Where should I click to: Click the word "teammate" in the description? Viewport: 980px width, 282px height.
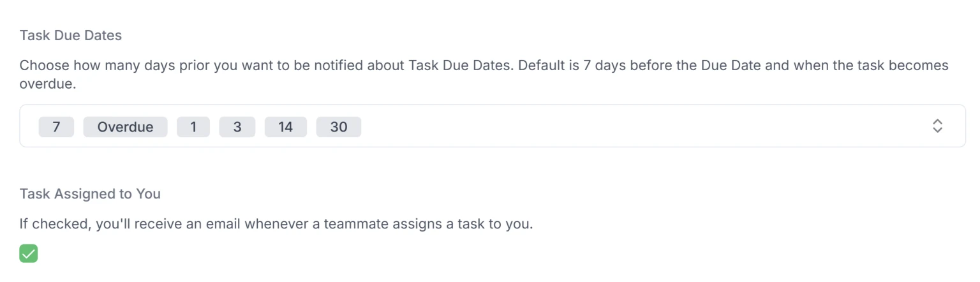[354, 225]
